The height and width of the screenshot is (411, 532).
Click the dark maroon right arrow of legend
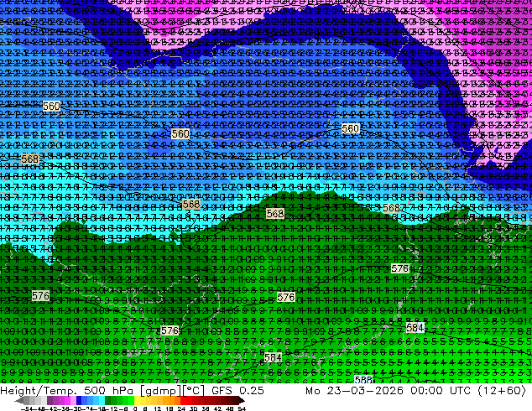coord(242,400)
